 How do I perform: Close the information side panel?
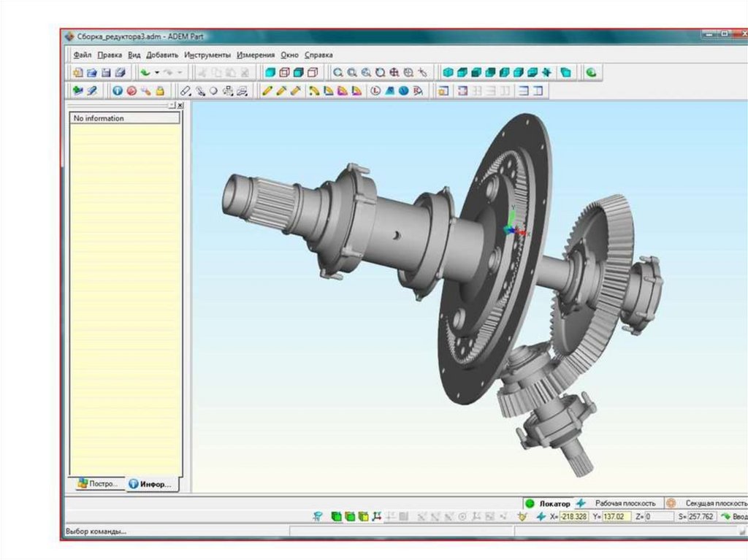pos(180,106)
